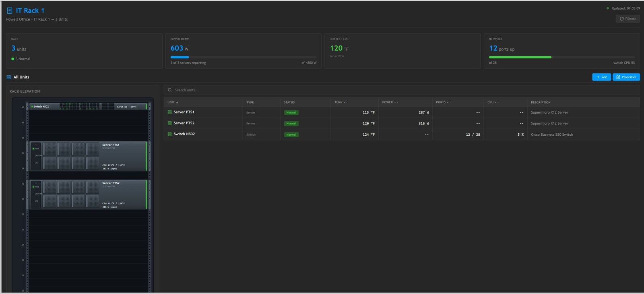This screenshot has width=644, height=294.
Task: Click the search magnifier icon
Action: coord(170,90)
